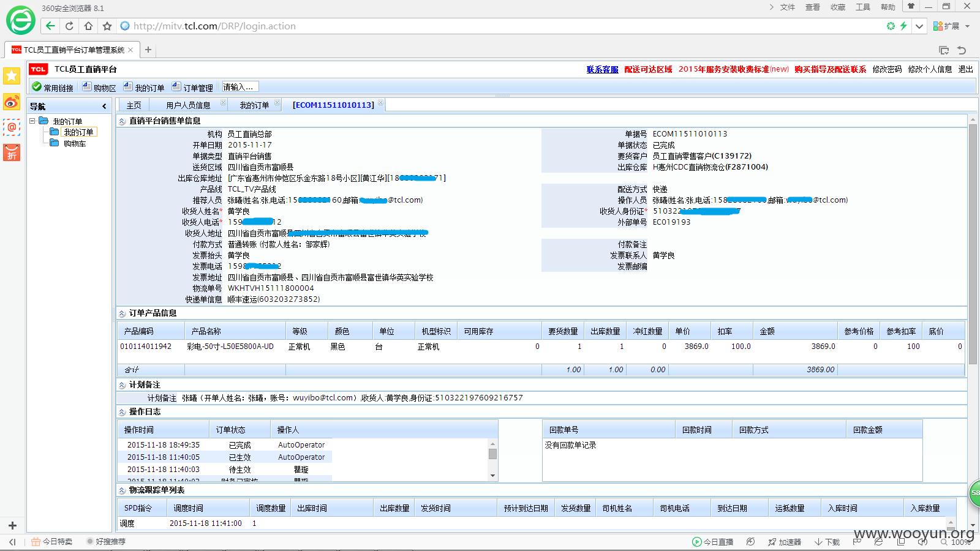The image size is (980, 551).
Task: Click the browser URL address bar
Action: point(502,26)
